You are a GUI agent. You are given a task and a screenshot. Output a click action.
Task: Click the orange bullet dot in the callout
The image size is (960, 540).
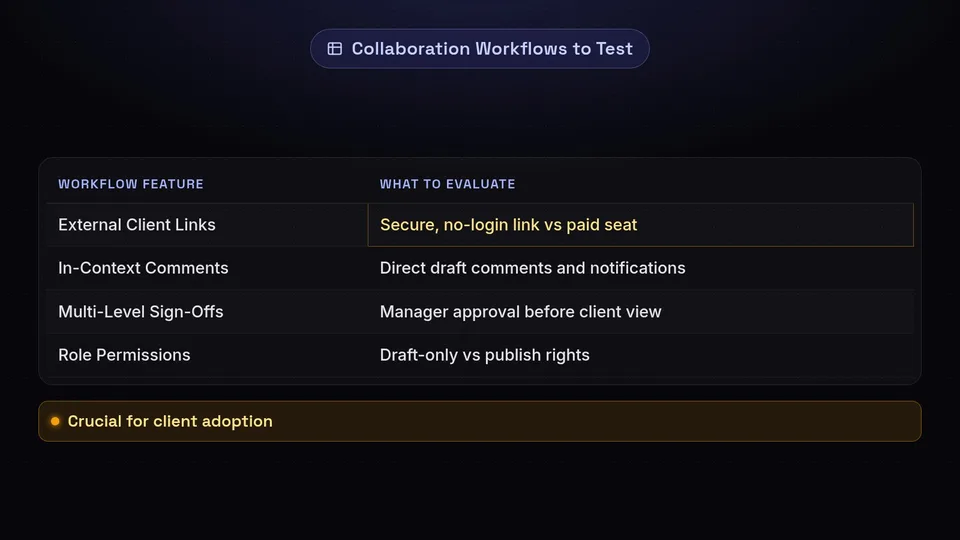(x=55, y=421)
